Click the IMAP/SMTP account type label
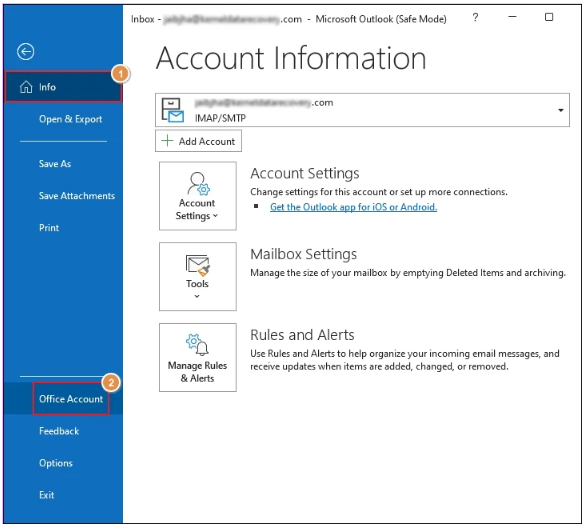 (x=220, y=118)
